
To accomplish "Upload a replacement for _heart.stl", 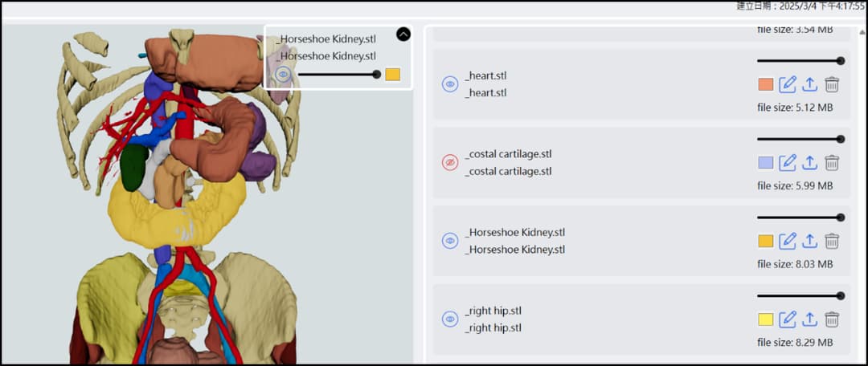I will point(810,84).
